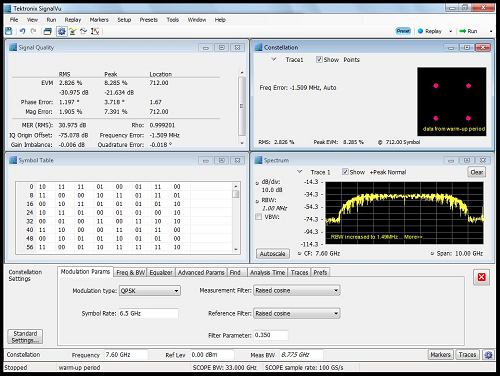This screenshot has height=376, width=500.
Task: Click the Frequency 7.60 GHz field
Action: (x=126, y=355)
